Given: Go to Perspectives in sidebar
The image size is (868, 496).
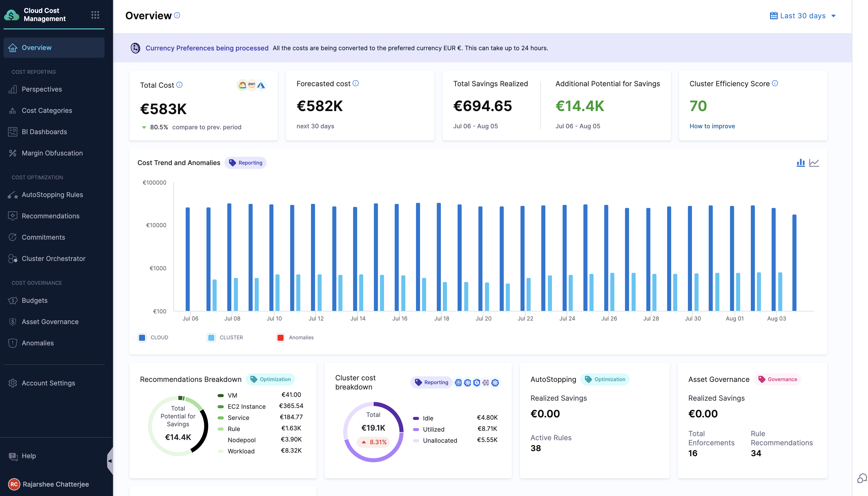Looking at the screenshot, I should pos(42,89).
